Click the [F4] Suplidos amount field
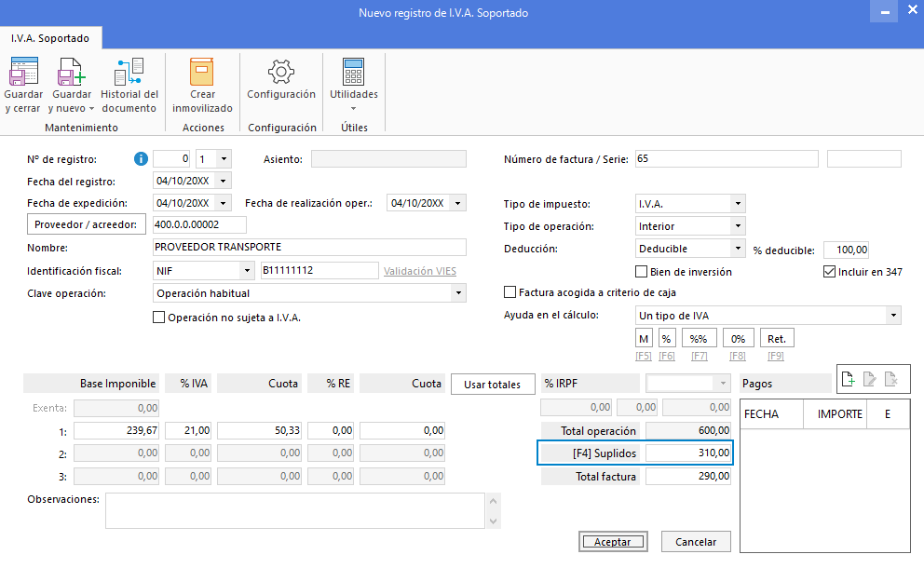Viewport: 924px width, 568px height. tap(688, 453)
